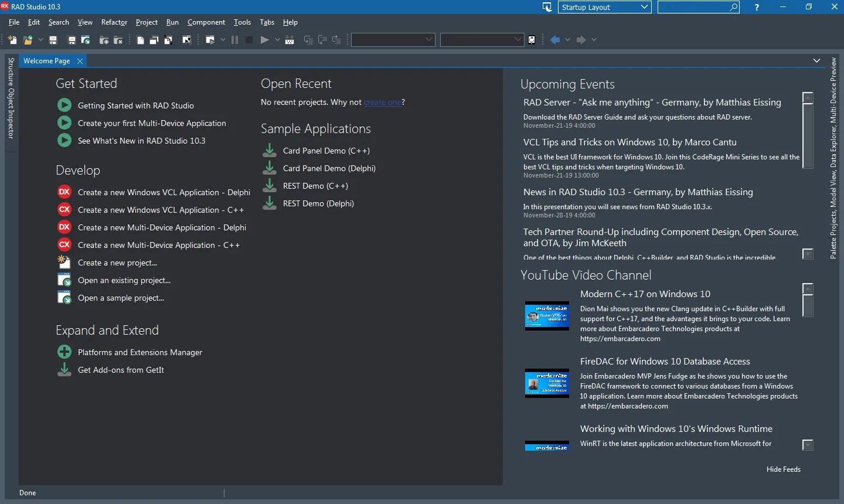This screenshot has width=844, height=504.
Task: Expand the tab list chevron
Action: pyautogui.click(x=816, y=61)
